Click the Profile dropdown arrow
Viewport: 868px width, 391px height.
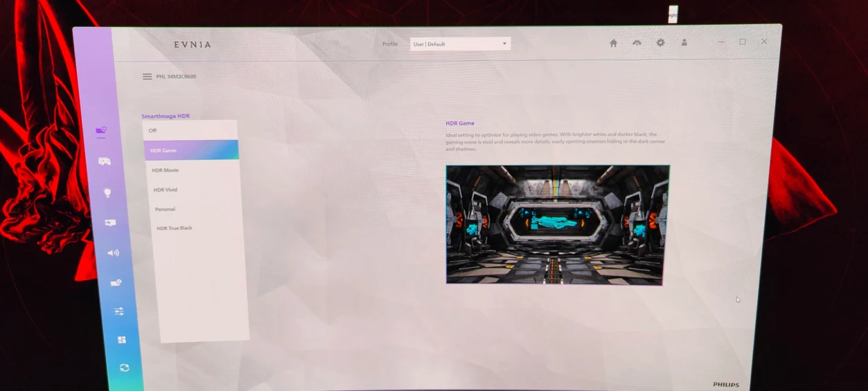[504, 44]
